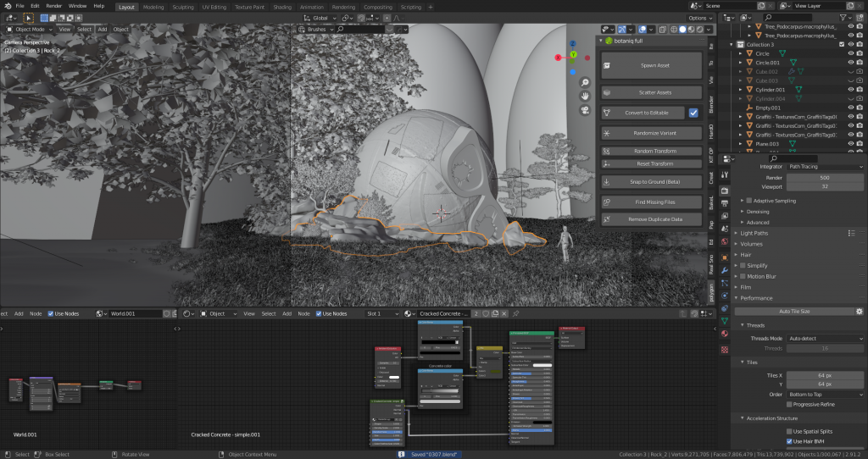
Task: Enable the Motion Blur checkbox
Action: pos(743,277)
